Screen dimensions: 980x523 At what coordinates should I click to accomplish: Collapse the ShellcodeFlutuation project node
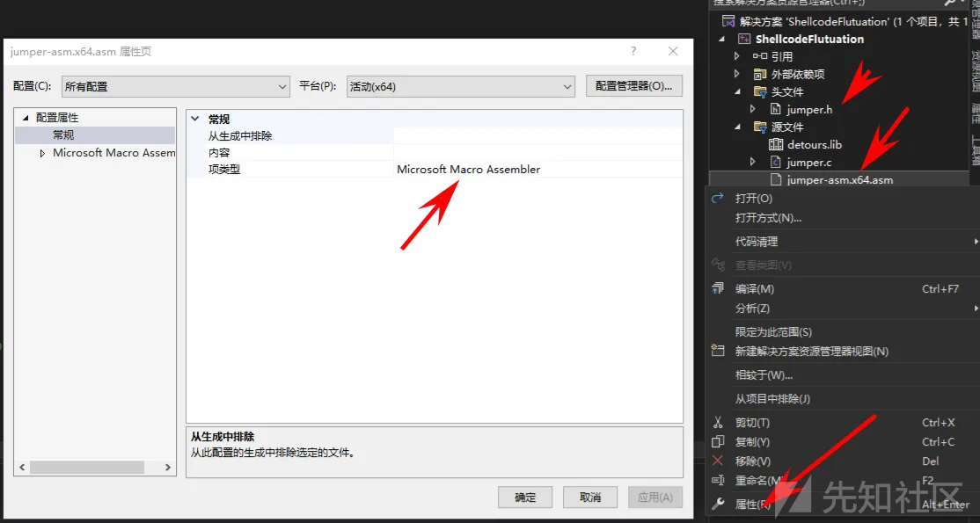tap(722, 39)
